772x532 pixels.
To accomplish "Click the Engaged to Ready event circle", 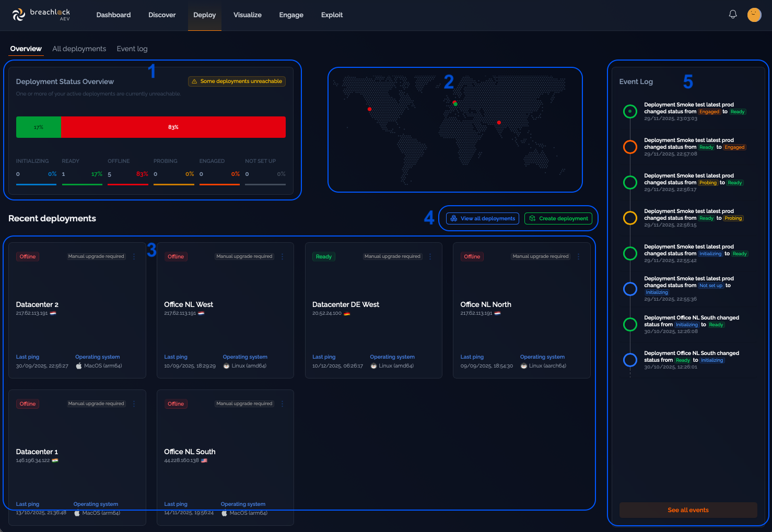I will (x=630, y=111).
